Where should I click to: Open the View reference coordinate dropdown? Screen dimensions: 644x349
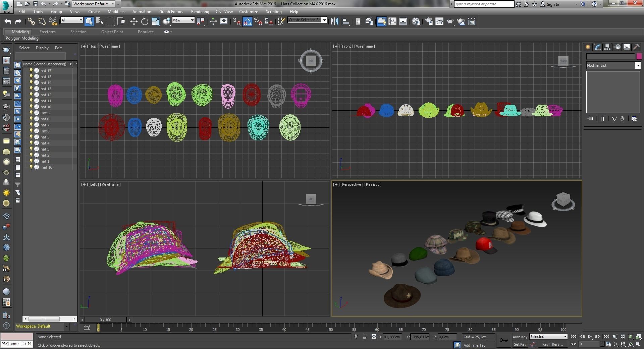183,20
